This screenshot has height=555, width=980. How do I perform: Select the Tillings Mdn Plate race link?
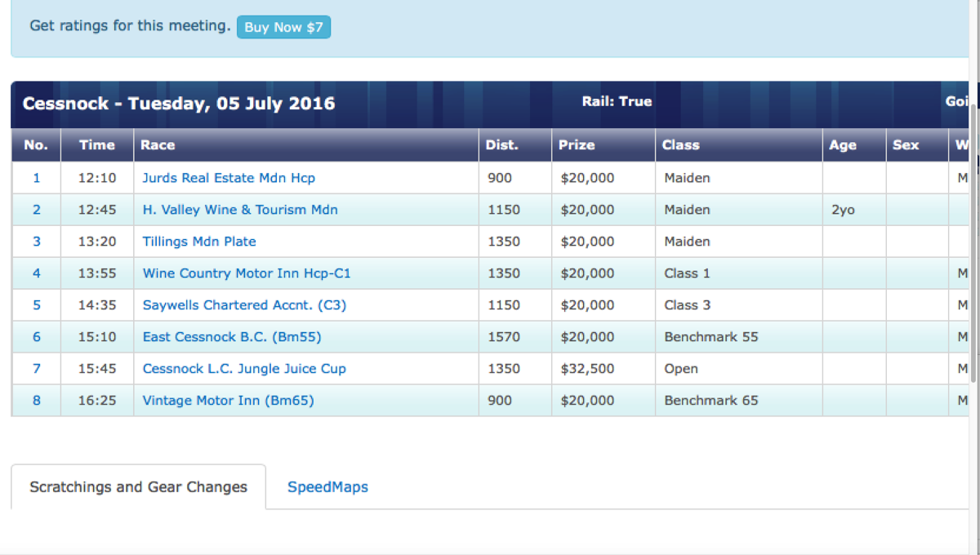pyautogui.click(x=199, y=242)
